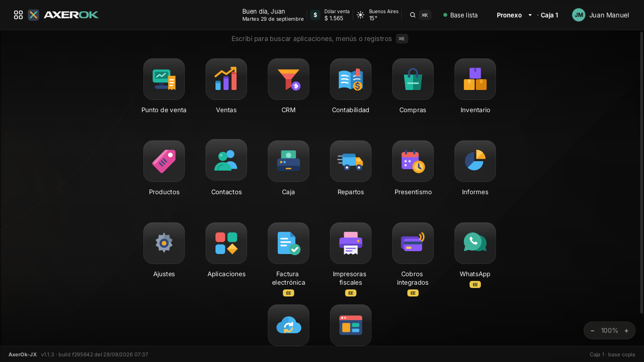644x362 pixels.
Task: Open Factura electrónica app
Action: (289, 243)
